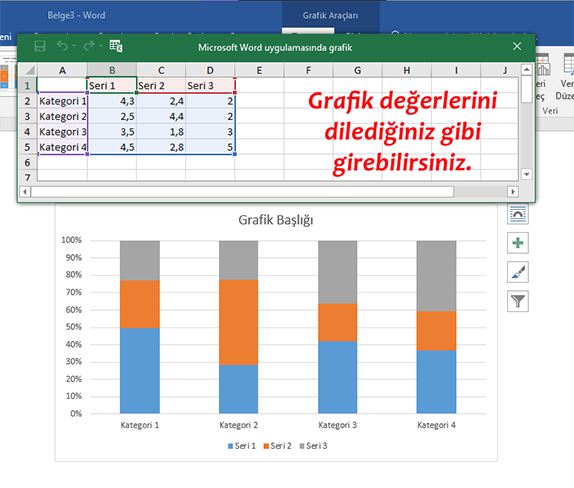Open Chart Filters funnel button

coord(518,301)
